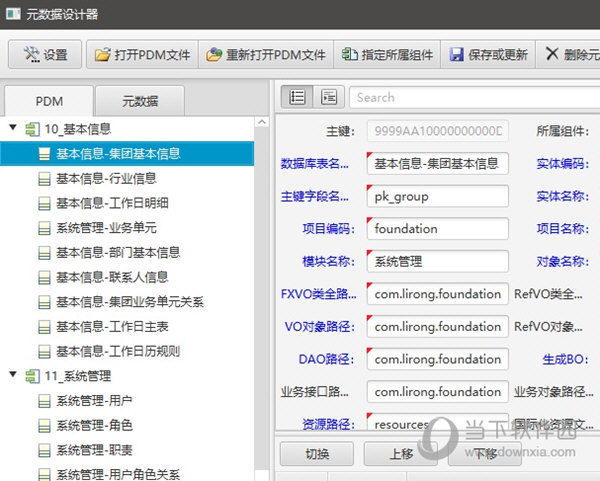Click the tree panel vertical scrollbar
The height and width of the screenshot is (481, 600).
click(x=262, y=300)
